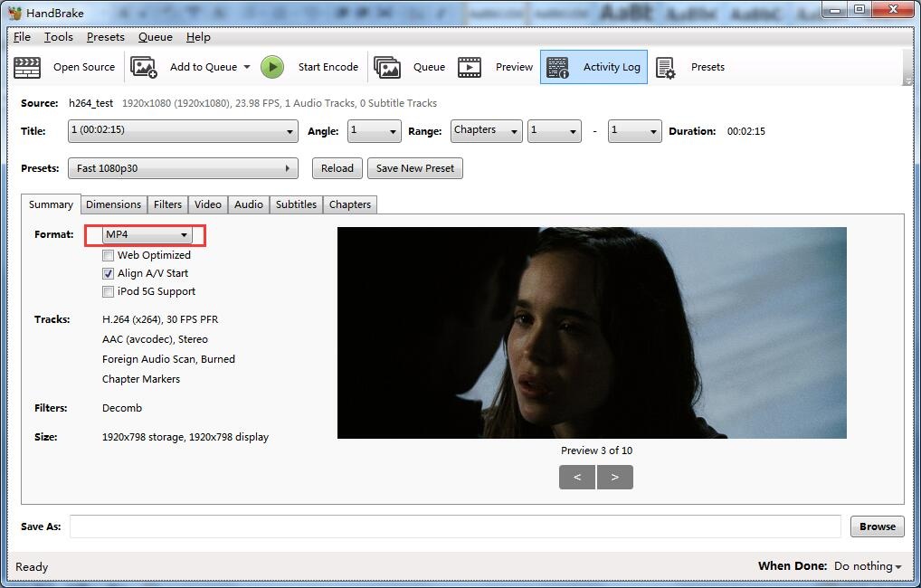Open the Queue menu
This screenshot has height=588, width=921.
click(x=156, y=37)
